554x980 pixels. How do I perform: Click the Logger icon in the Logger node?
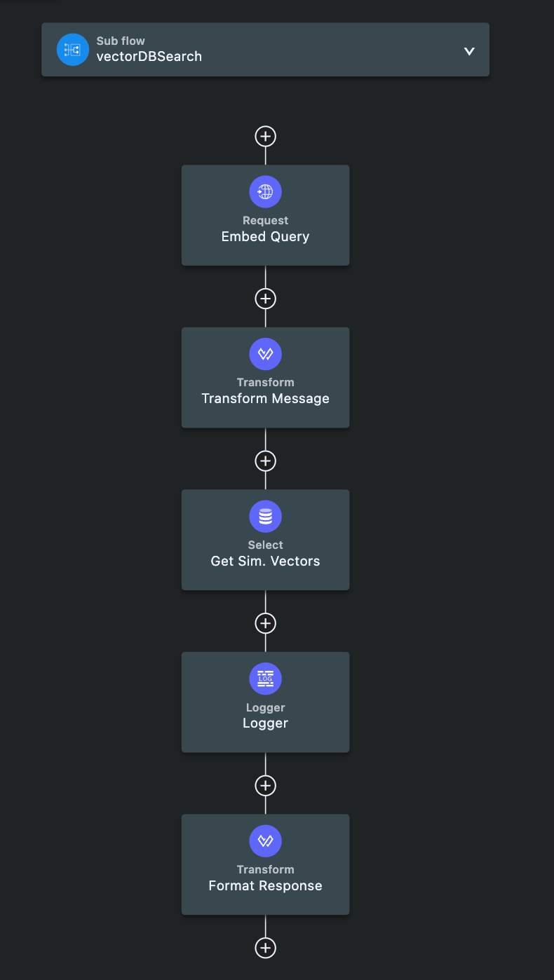(x=265, y=679)
